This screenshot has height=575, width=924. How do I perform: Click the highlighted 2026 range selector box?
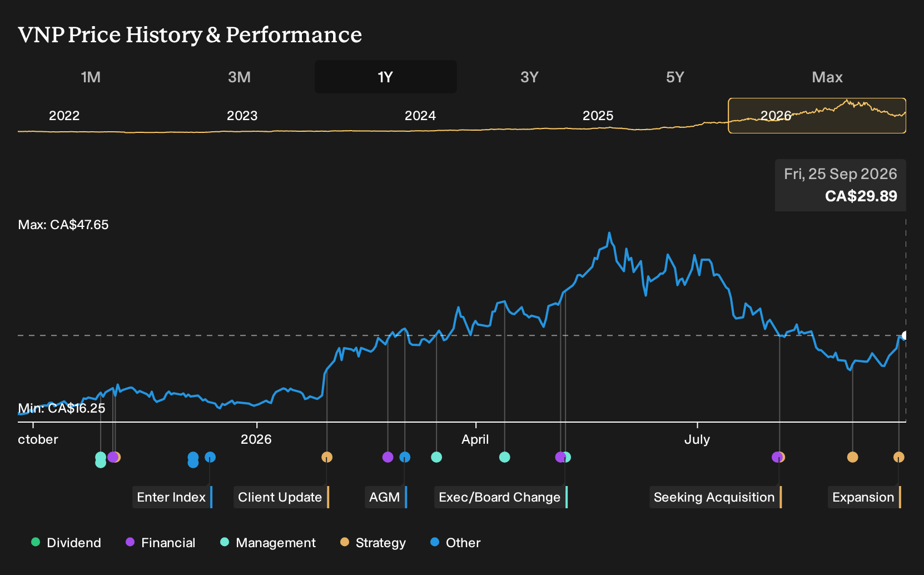(x=817, y=116)
